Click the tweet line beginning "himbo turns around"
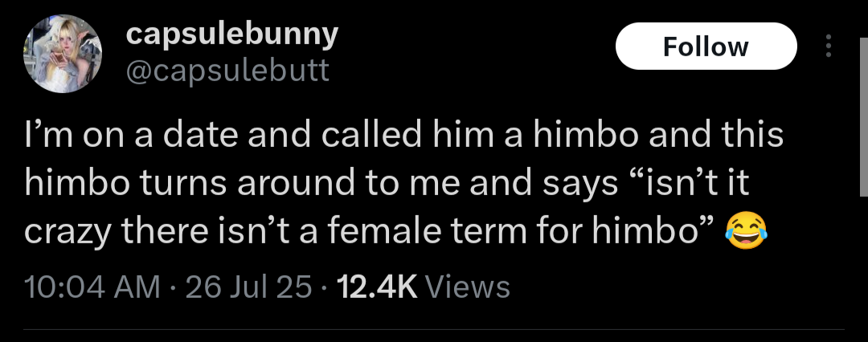Image resolution: width=868 pixels, height=342 pixels. coord(387,185)
